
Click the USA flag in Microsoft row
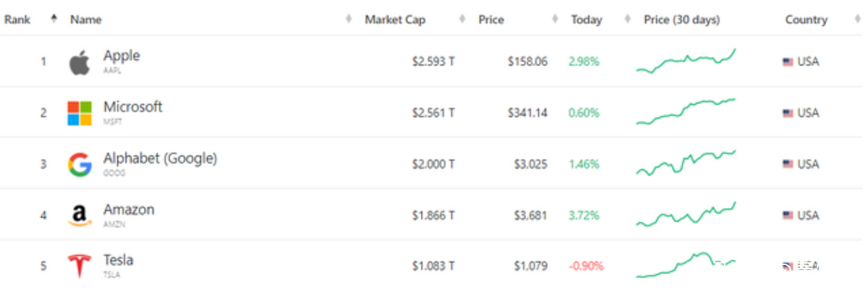click(x=788, y=114)
